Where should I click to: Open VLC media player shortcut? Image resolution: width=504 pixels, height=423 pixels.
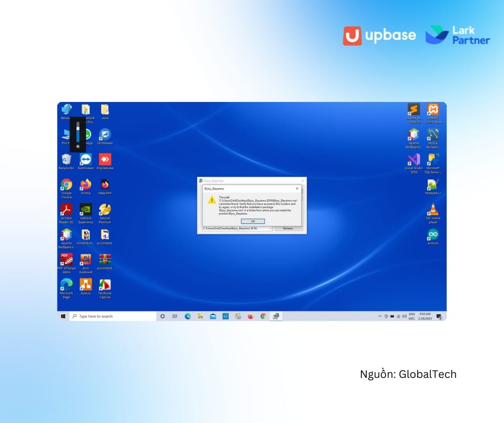[433, 214]
